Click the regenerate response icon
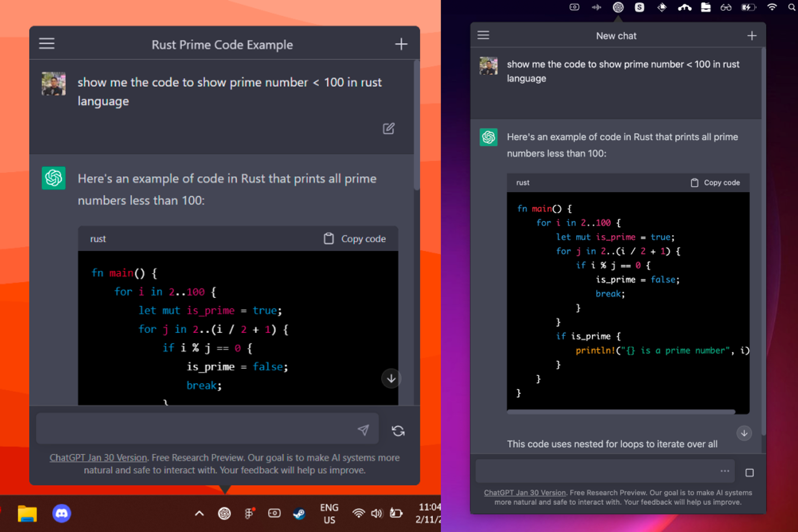Image resolution: width=798 pixels, height=532 pixels. point(398,430)
